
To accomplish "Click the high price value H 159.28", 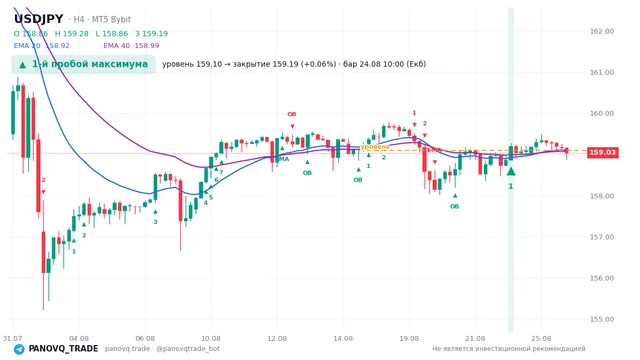I will click(x=71, y=34).
